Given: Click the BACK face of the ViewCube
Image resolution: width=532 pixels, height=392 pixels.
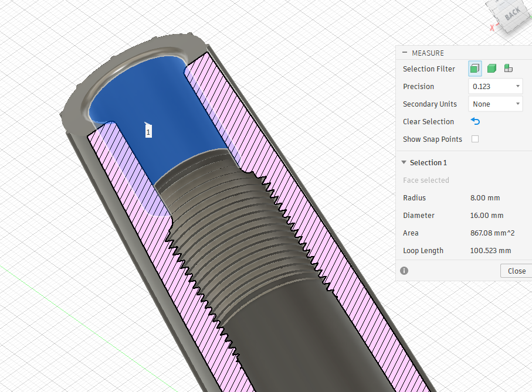Looking at the screenshot, I should point(511,14).
